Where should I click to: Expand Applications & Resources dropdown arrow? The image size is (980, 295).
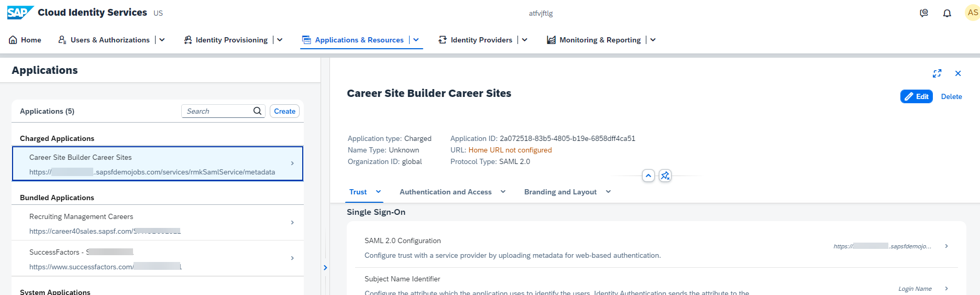416,40
